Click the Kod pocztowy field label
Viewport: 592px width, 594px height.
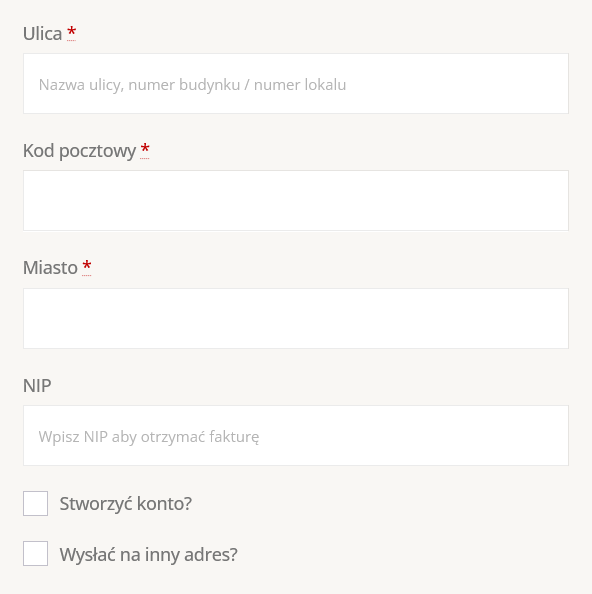click(x=80, y=151)
